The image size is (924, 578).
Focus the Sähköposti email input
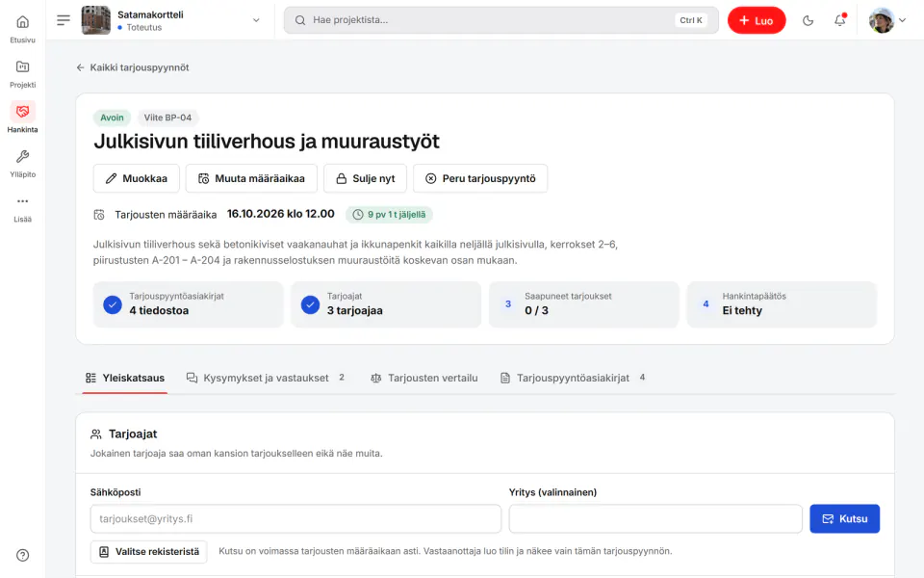point(295,519)
